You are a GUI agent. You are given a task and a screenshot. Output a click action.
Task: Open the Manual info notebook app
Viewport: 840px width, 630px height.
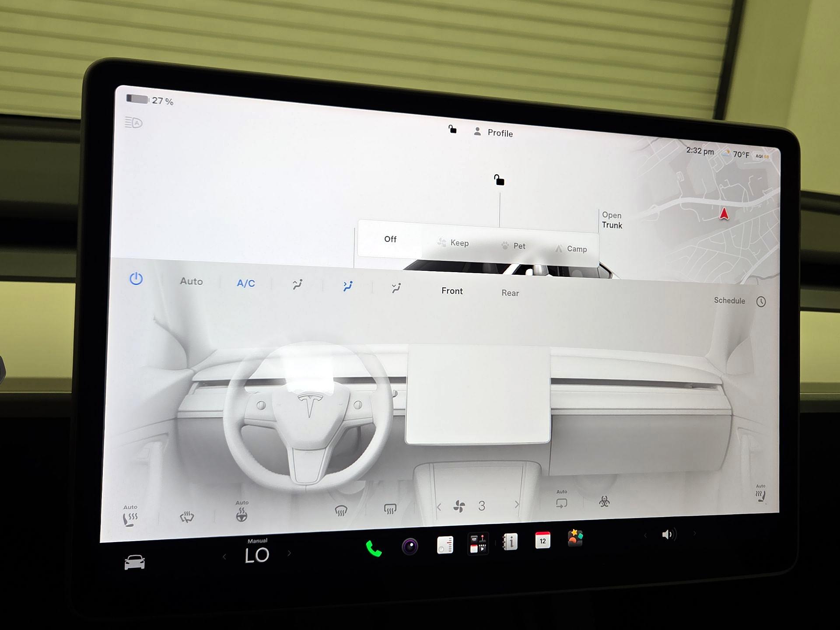click(x=510, y=542)
